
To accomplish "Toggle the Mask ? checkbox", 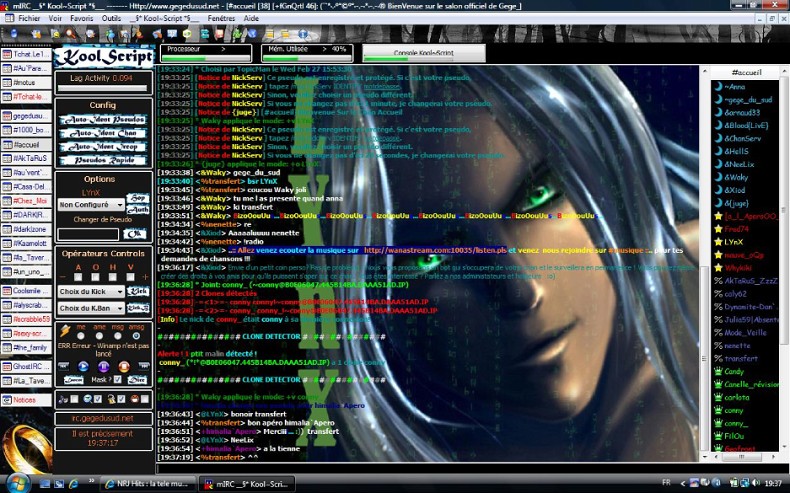I will pos(117,380).
